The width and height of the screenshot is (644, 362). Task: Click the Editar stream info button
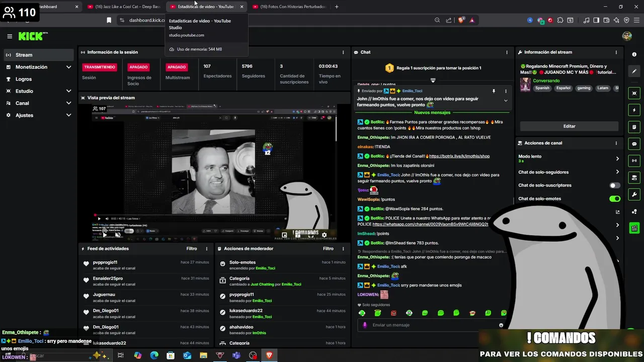pos(569,126)
